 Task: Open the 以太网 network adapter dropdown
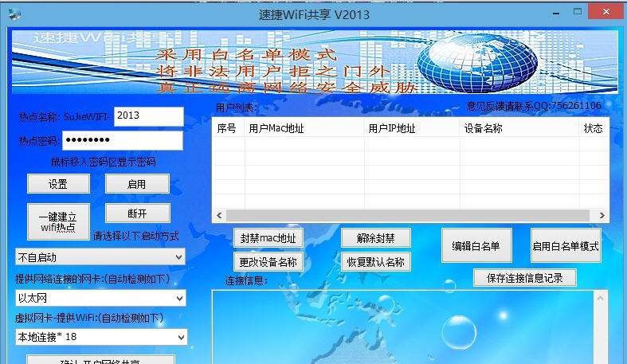100,298
